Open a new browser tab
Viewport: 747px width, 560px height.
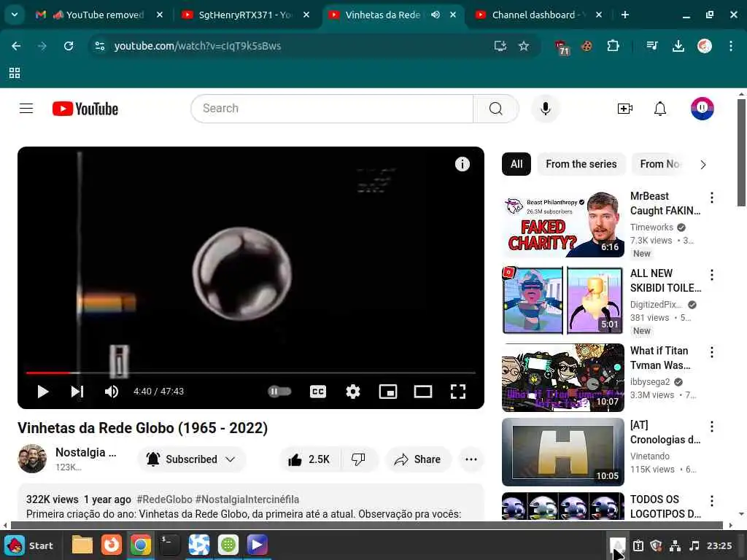point(625,15)
